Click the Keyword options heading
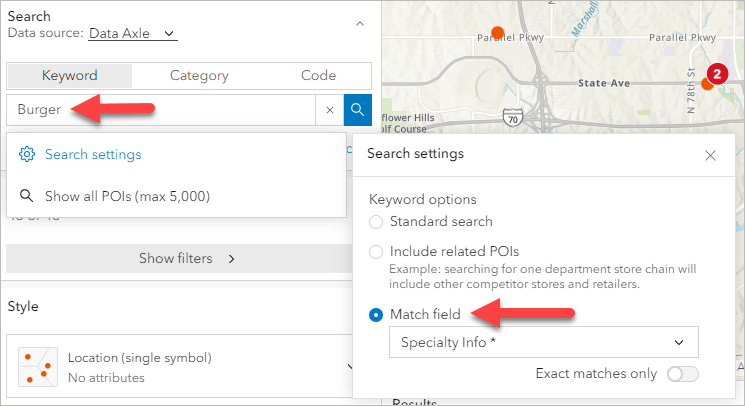745x406 pixels. click(422, 199)
